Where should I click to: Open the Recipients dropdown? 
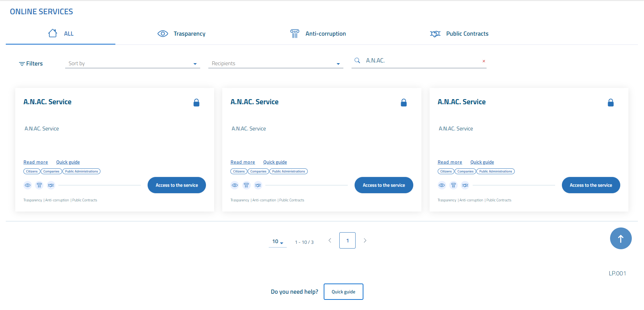(276, 63)
